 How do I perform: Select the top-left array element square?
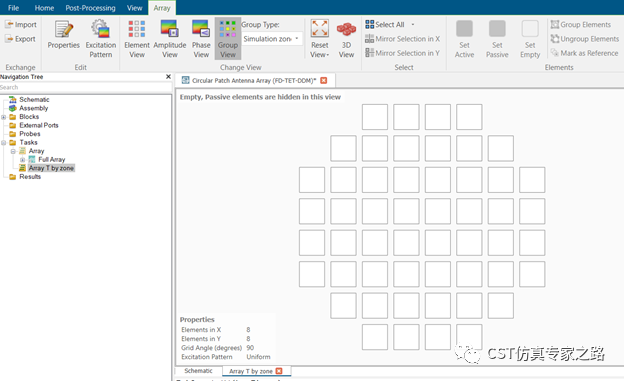(375, 117)
